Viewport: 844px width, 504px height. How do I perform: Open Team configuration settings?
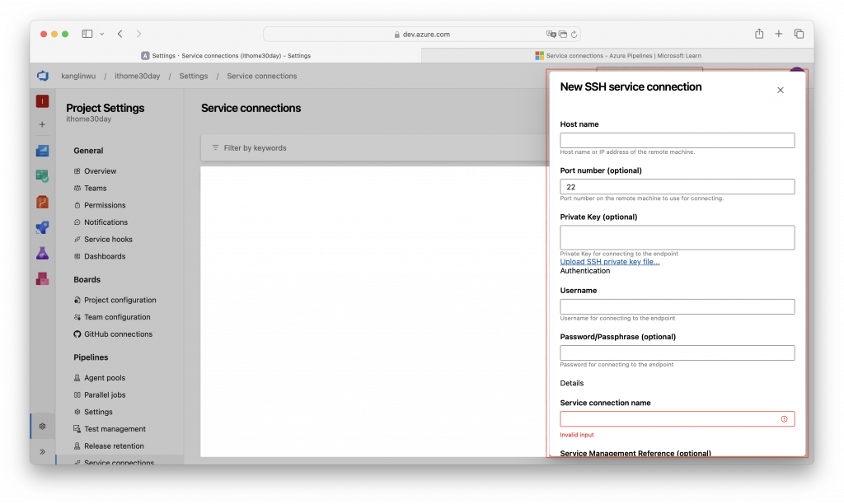coord(117,317)
